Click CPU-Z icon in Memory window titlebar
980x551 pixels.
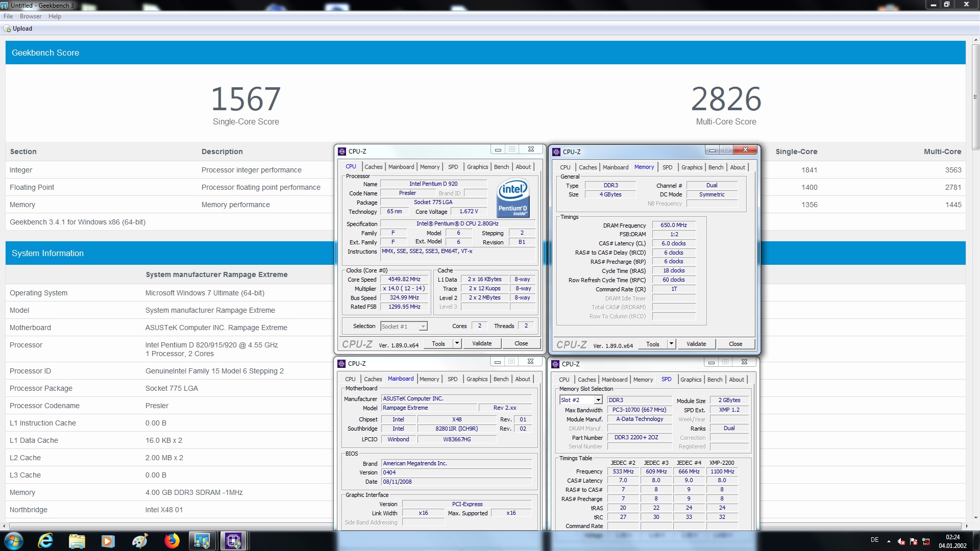(x=556, y=152)
